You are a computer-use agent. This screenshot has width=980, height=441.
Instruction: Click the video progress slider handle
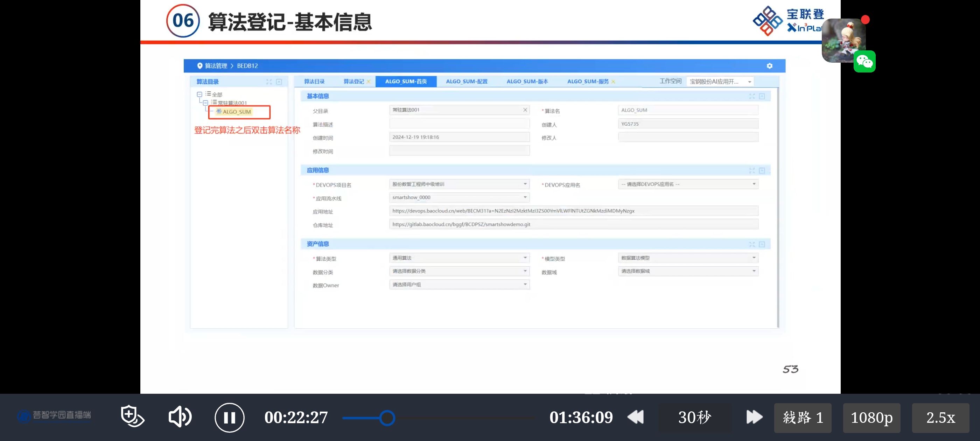387,418
